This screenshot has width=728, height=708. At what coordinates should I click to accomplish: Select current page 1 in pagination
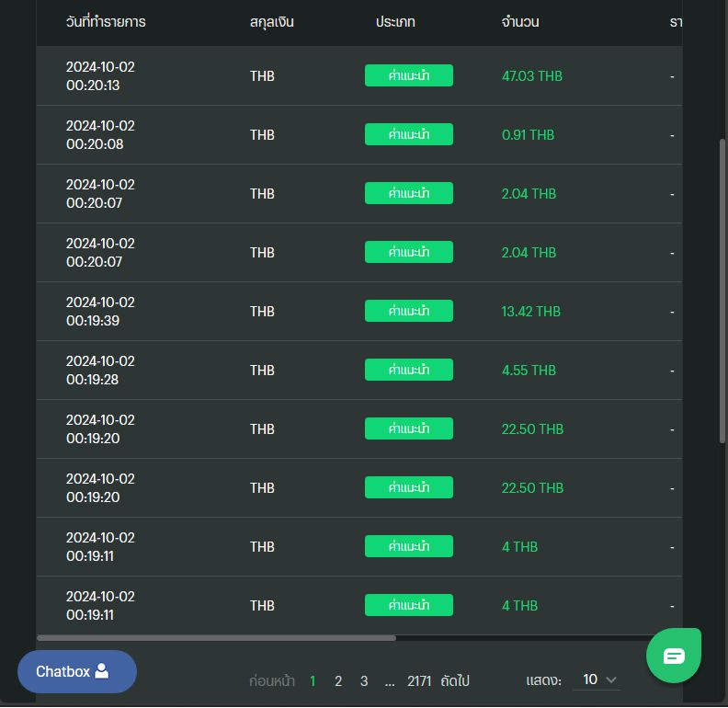313,681
